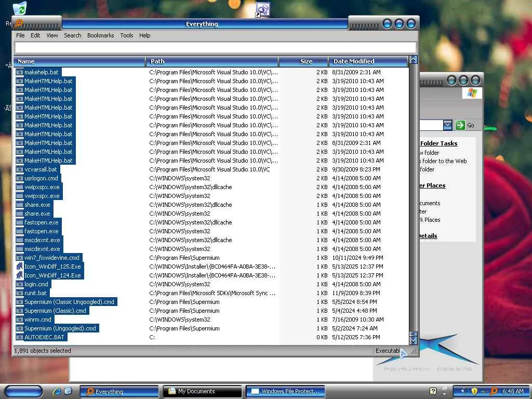The height and width of the screenshot is (399, 532).
Task: Open the Recycle Bin desktop icon
Action: coord(20,8)
